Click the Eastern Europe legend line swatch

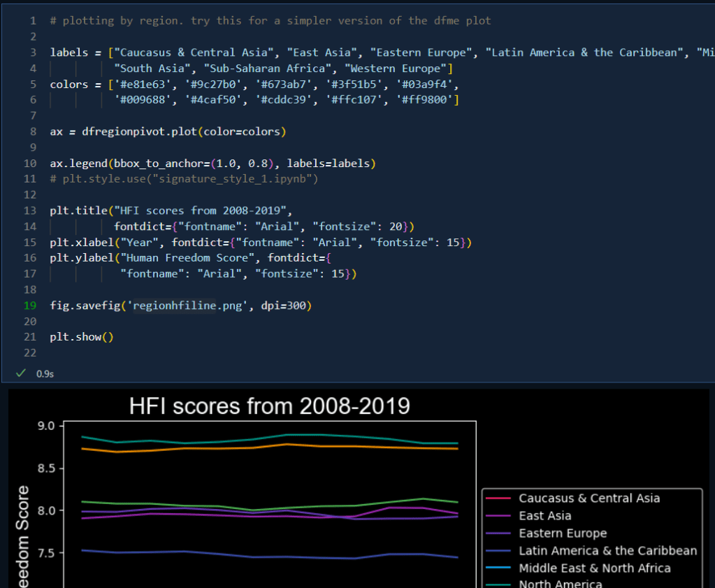498,533
